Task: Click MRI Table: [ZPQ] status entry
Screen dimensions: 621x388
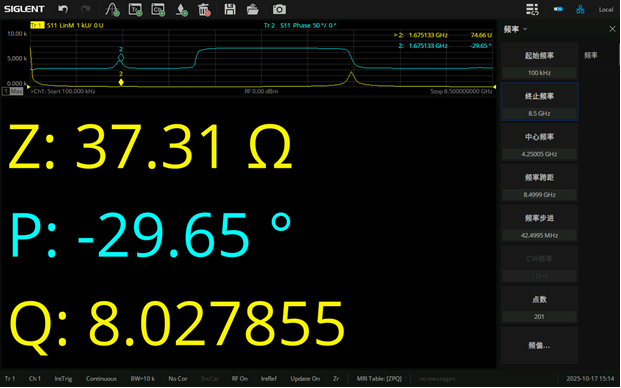Action: pyautogui.click(x=379, y=379)
